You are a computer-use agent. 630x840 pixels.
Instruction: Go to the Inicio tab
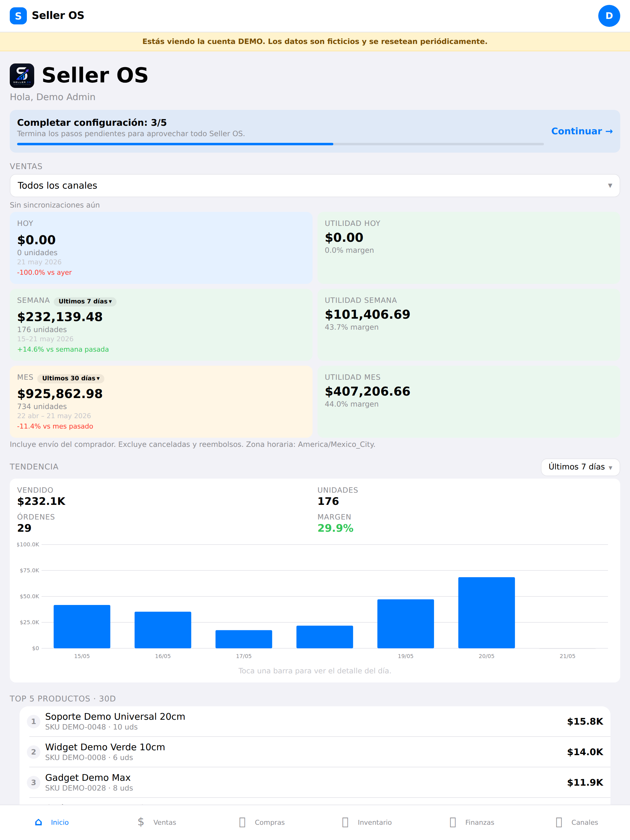click(52, 822)
